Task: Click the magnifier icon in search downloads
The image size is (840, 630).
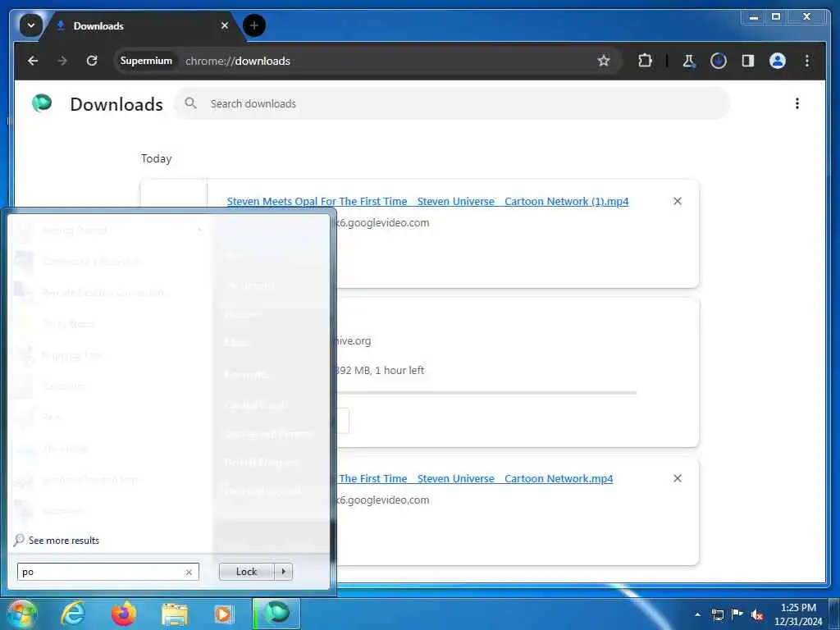Action: 190,103
